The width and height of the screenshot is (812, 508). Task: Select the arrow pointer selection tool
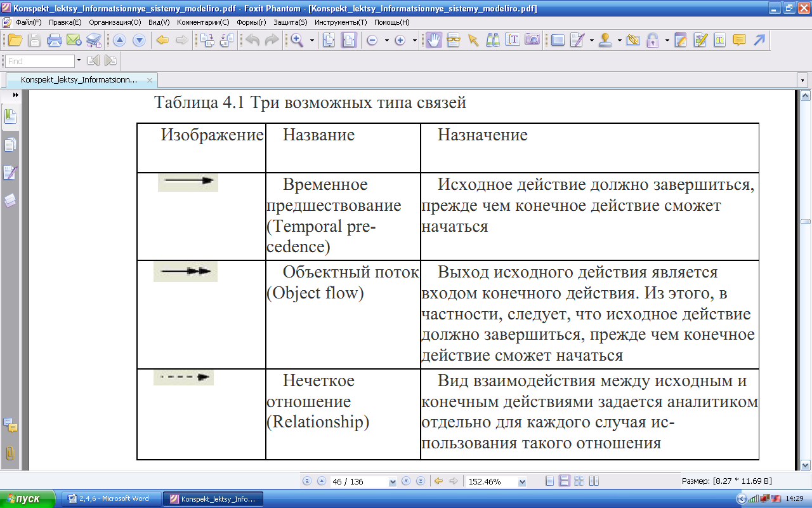click(x=473, y=40)
